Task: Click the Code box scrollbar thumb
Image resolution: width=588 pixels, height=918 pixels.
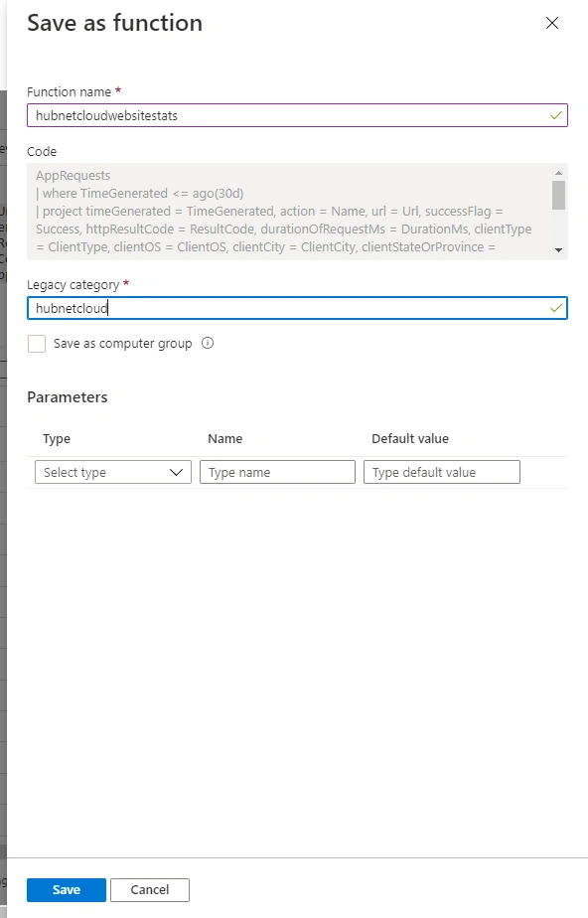Action: pos(558,195)
